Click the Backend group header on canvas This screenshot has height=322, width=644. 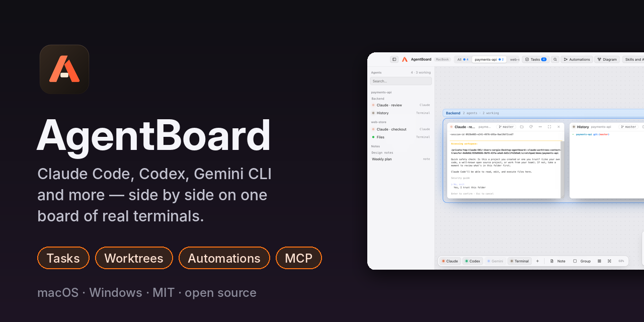click(543, 113)
